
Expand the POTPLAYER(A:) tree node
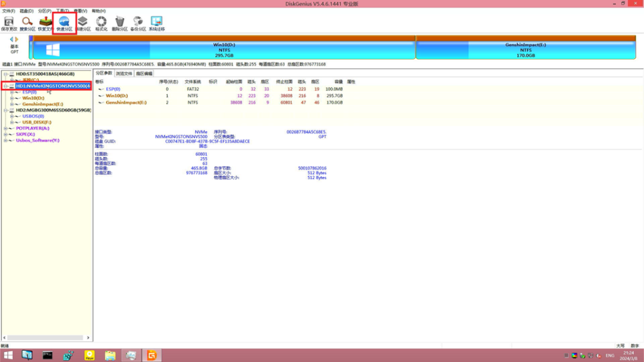tap(6, 128)
